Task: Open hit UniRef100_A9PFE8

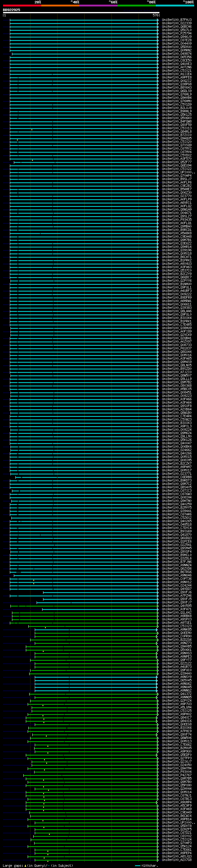Action: click(176, 78)
